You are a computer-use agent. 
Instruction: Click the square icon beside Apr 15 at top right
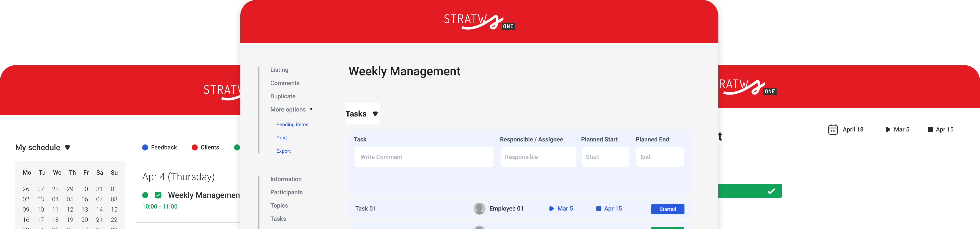(930, 129)
